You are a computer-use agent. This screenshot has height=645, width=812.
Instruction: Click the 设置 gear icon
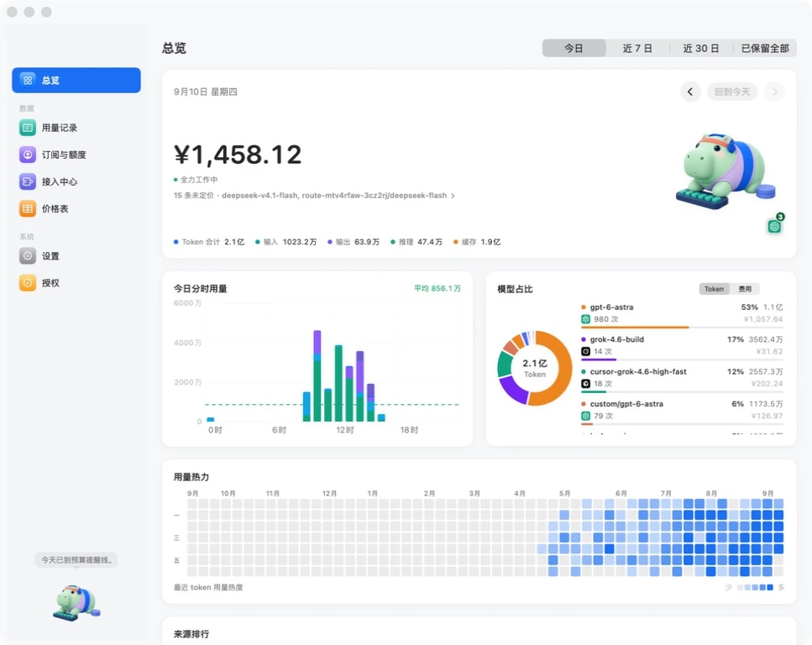28,256
